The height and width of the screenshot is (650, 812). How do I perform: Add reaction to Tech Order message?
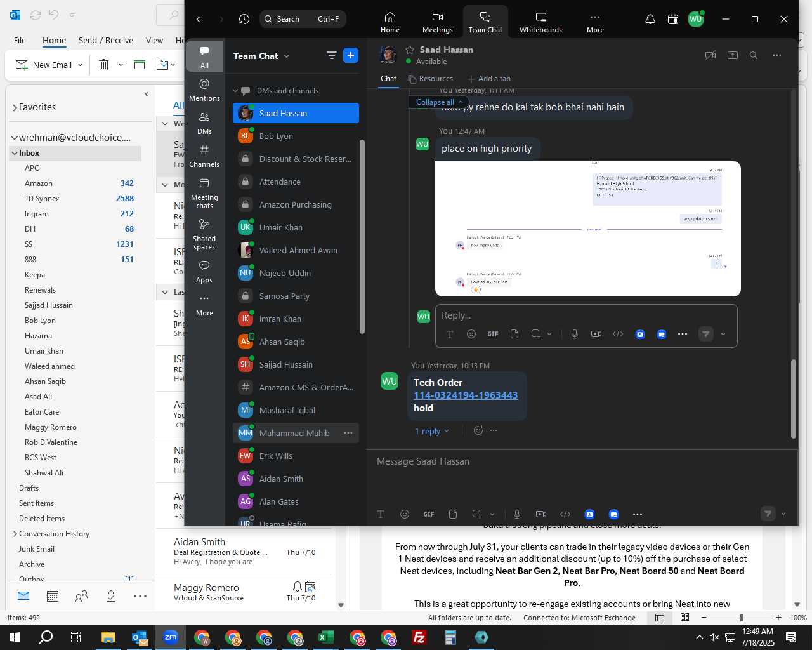tap(478, 430)
